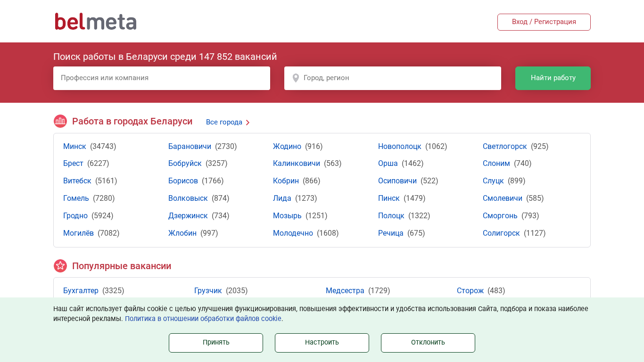Open jobs in Витебск
This screenshot has height=362, width=644.
pos(77,181)
